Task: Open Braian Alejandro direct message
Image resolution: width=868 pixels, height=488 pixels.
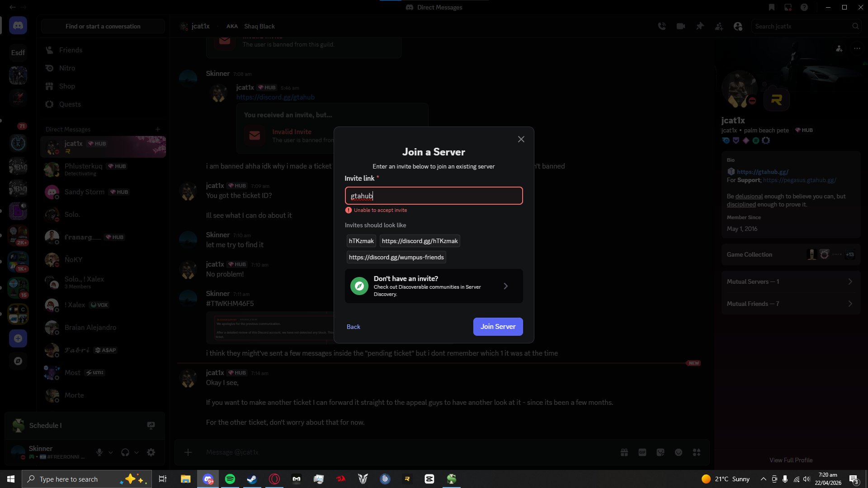Action: coord(103,328)
